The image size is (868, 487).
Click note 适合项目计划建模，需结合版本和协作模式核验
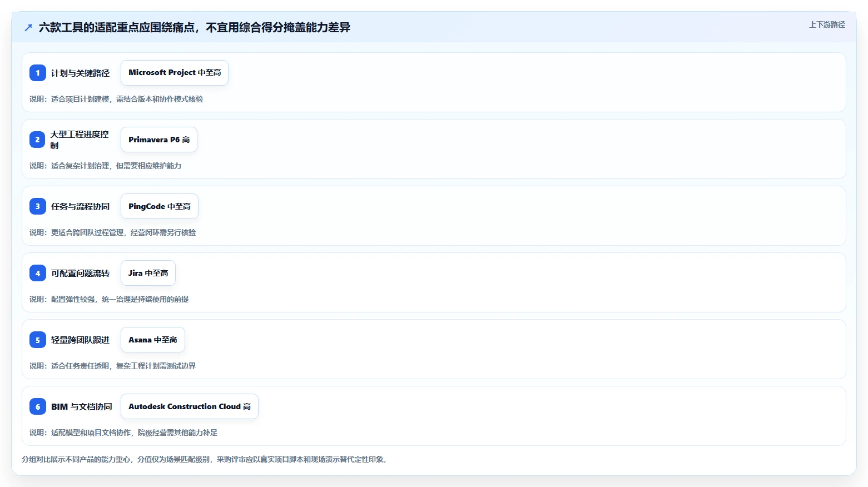coord(116,99)
